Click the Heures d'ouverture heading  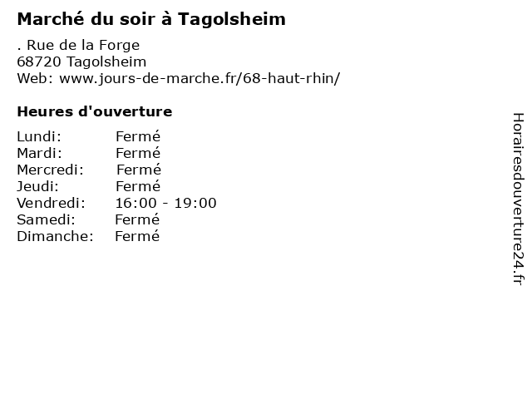95,111
